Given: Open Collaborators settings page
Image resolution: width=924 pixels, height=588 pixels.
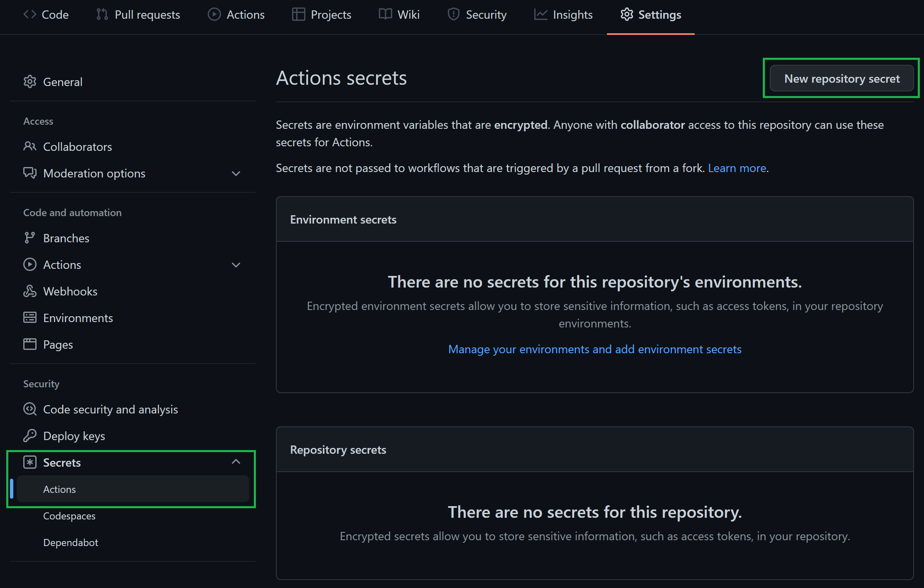Looking at the screenshot, I should point(76,146).
